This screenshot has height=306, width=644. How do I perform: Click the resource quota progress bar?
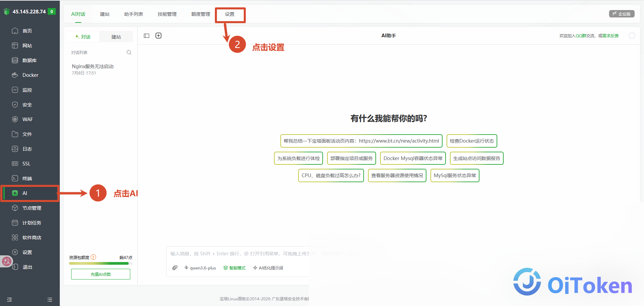click(101, 263)
